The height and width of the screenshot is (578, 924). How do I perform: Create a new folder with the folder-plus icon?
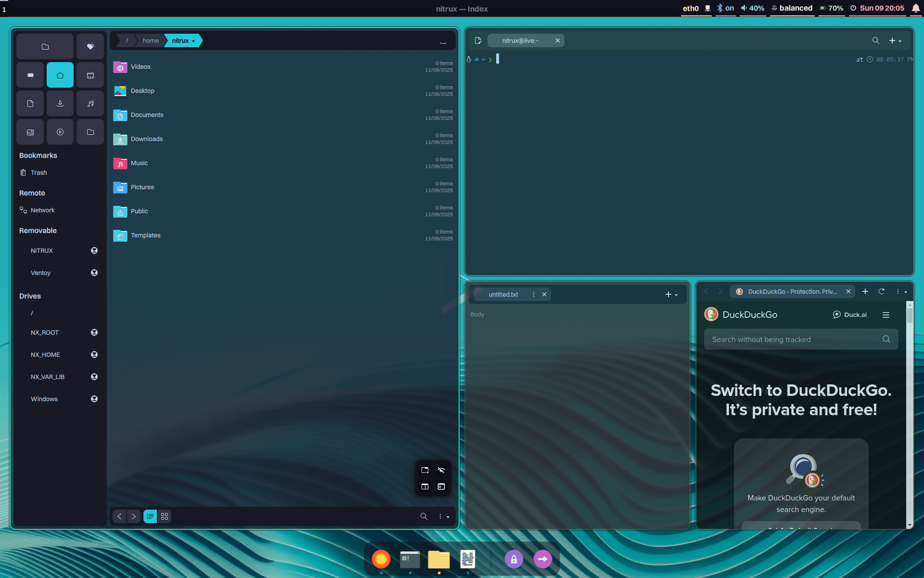point(425,470)
